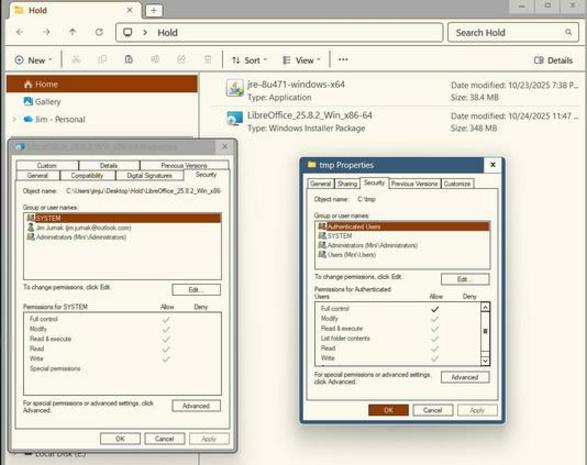587x465 pixels.
Task: Close the Hold tab
Action: pos(130,10)
